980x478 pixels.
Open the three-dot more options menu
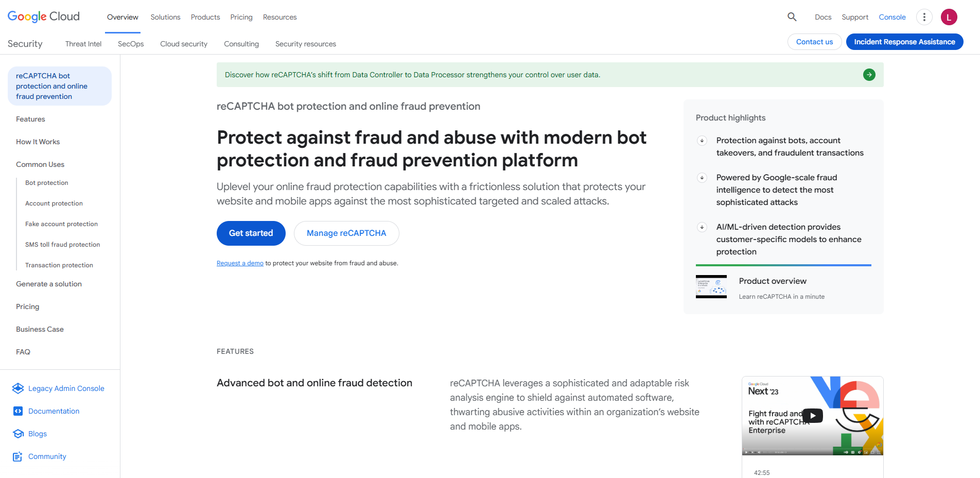tap(924, 17)
